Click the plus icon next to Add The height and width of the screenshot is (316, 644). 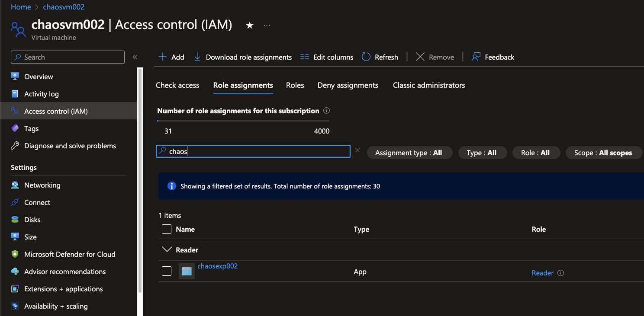point(163,57)
